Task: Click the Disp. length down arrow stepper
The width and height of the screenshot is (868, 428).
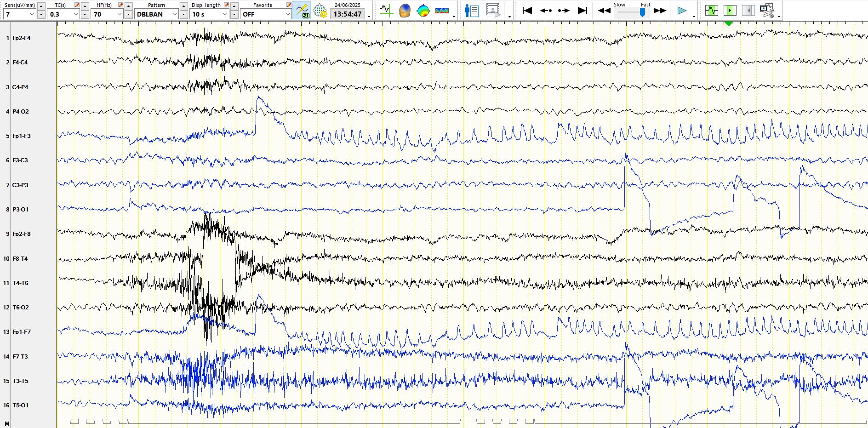Action: pos(234,15)
